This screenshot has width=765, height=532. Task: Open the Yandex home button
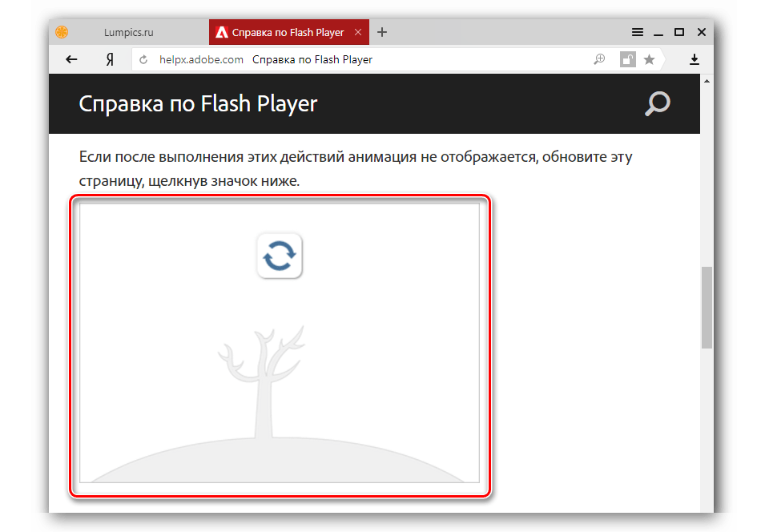pos(111,59)
